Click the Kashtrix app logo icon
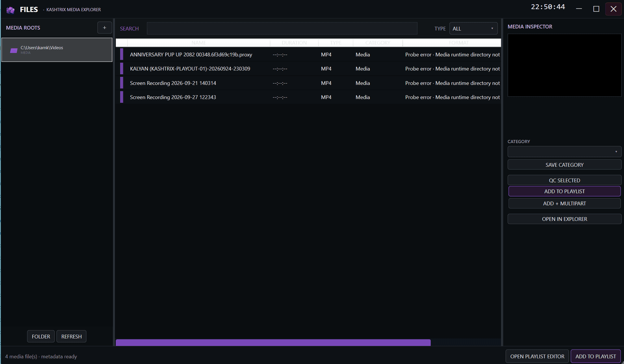 (x=10, y=10)
